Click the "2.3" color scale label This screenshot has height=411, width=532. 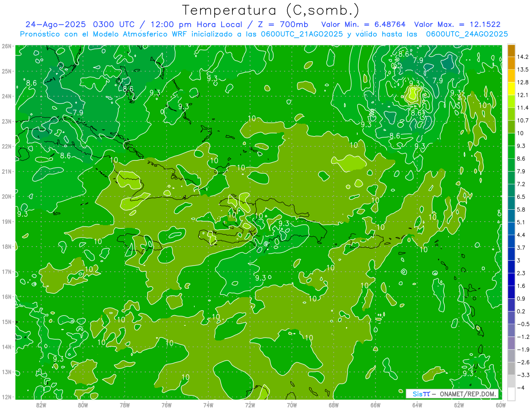(x=521, y=273)
